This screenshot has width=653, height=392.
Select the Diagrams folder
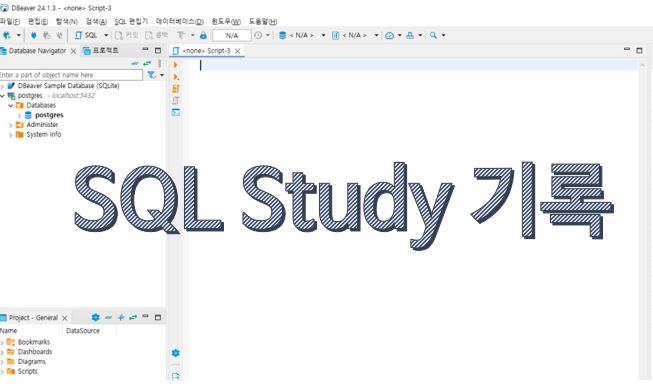click(x=32, y=362)
